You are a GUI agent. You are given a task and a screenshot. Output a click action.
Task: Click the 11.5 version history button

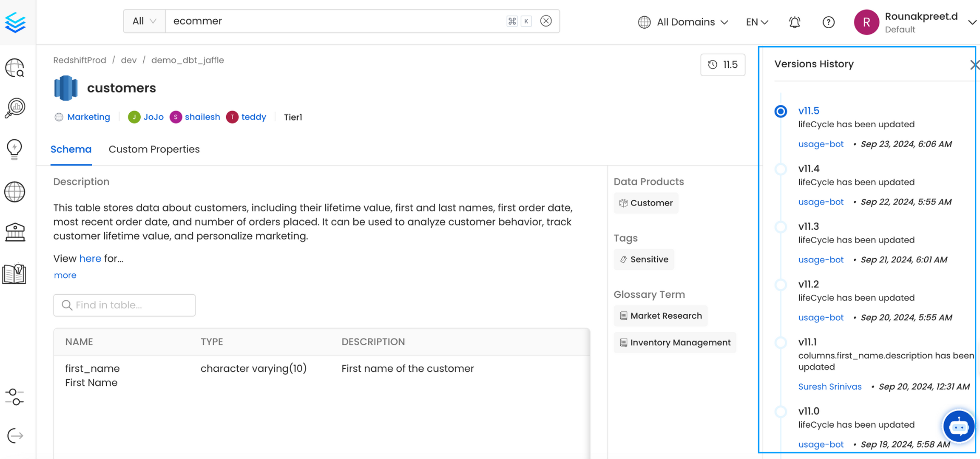(x=722, y=65)
